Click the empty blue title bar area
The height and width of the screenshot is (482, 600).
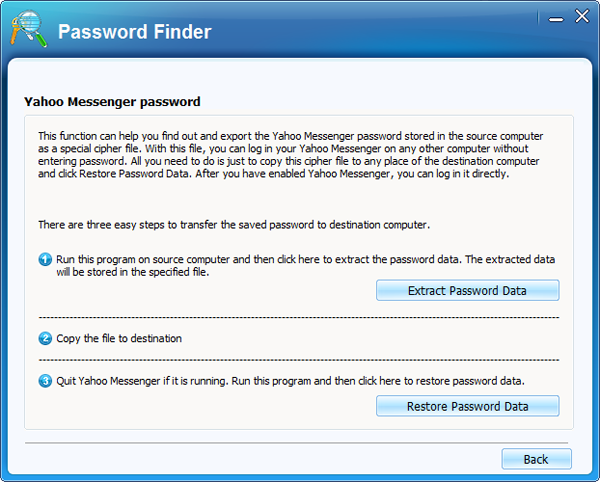coord(380,30)
